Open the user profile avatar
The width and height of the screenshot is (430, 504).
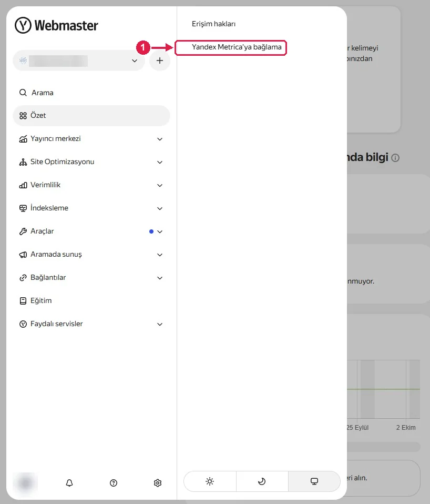(x=25, y=483)
